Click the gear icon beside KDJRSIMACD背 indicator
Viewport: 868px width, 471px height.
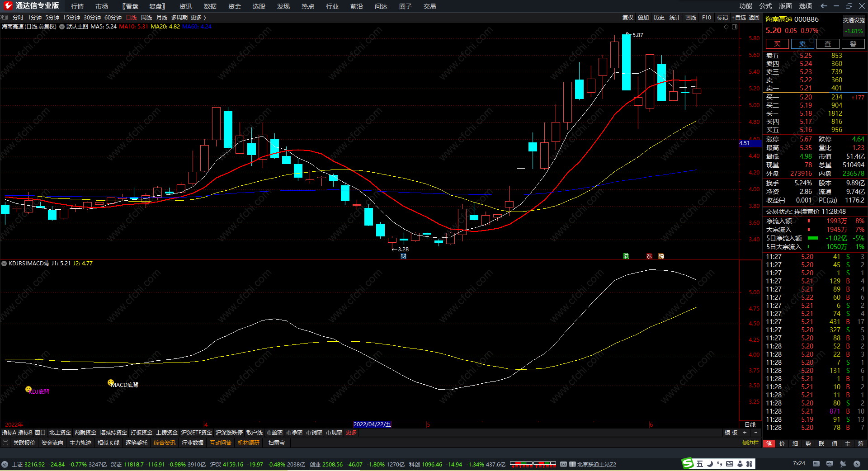point(4,264)
